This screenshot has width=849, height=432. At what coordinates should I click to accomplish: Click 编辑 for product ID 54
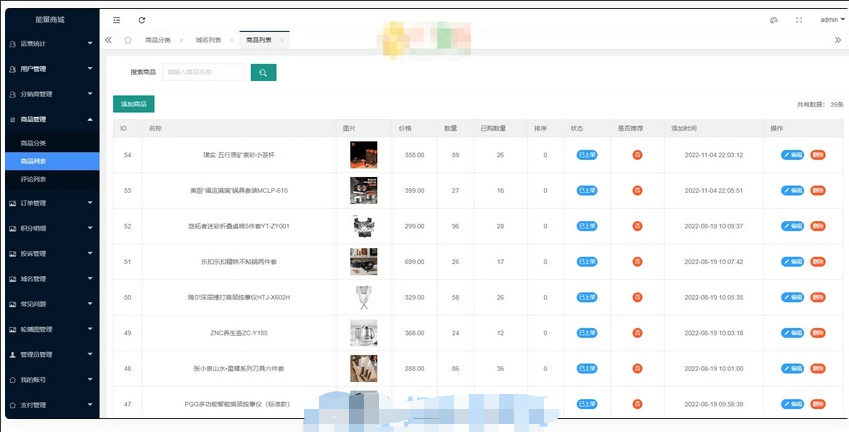click(x=793, y=155)
